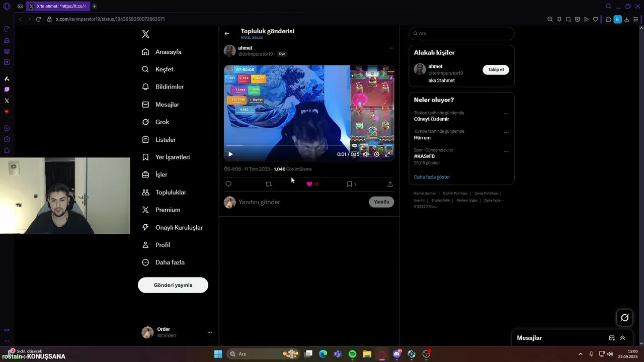Open ahmet's profile avatar on the post
This screenshot has width=644, height=362.
click(x=230, y=51)
